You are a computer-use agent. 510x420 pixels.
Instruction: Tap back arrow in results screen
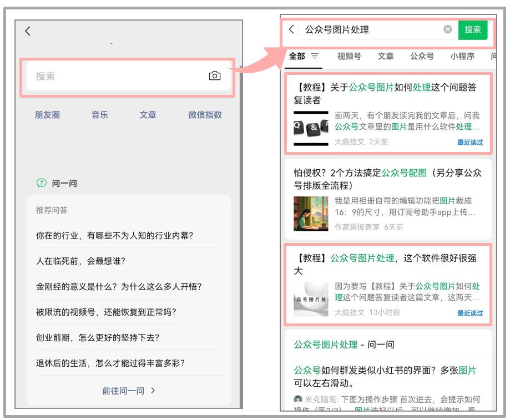[291, 29]
